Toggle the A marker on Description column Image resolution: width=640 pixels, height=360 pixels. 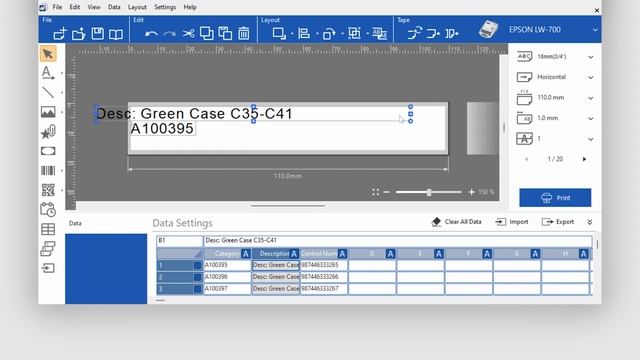click(294, 254)
